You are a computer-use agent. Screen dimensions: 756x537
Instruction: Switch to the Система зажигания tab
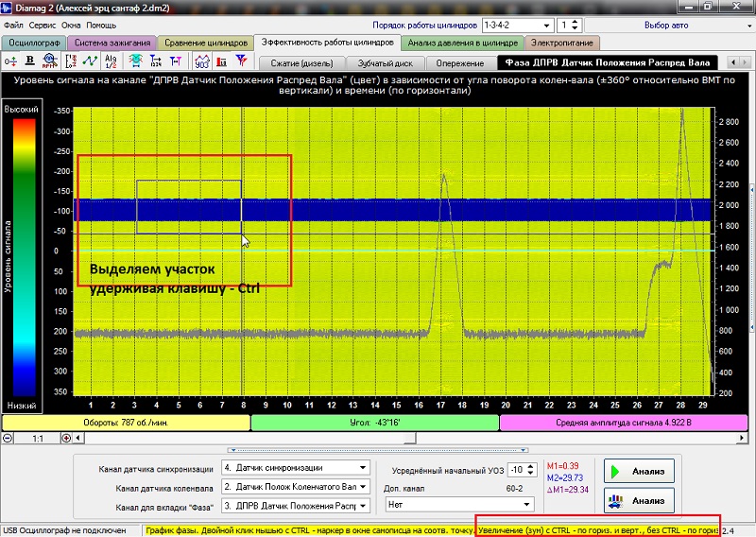(x=112, y=43)
